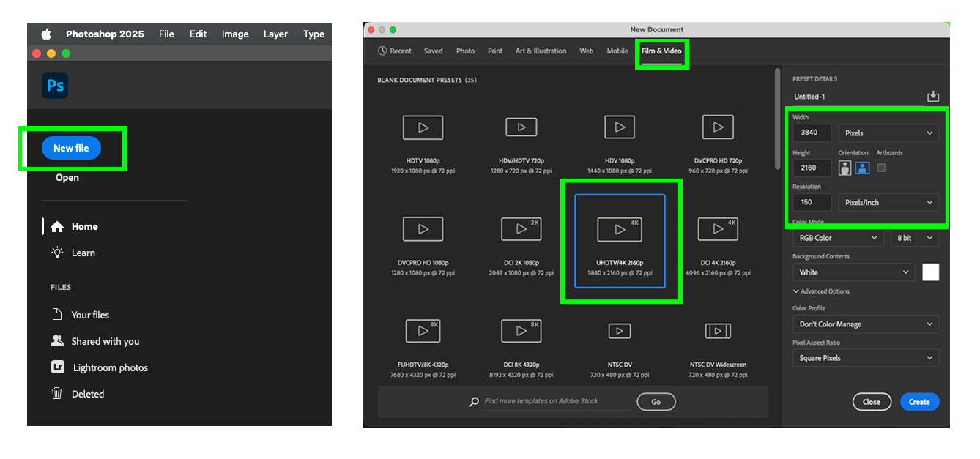Click the Resolution input field
980x459 pixels.
click(x=812, y=202)
